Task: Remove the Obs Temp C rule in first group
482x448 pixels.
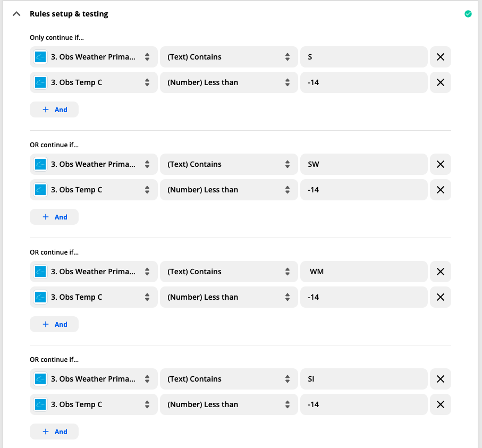Action: point(440,82)
